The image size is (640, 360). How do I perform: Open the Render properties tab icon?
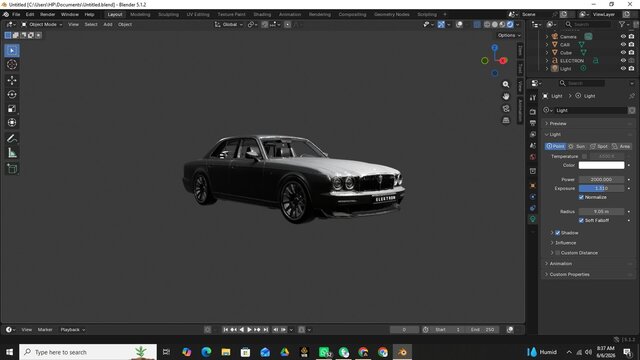pos(533,111)
